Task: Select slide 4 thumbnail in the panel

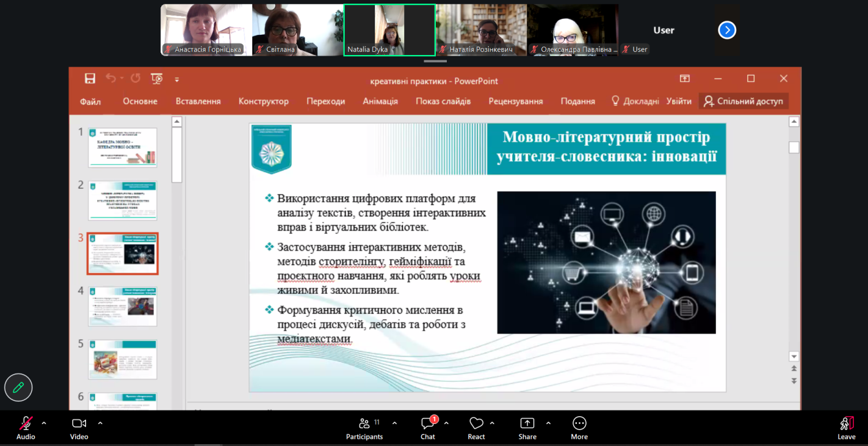Action: coord(123,306)
